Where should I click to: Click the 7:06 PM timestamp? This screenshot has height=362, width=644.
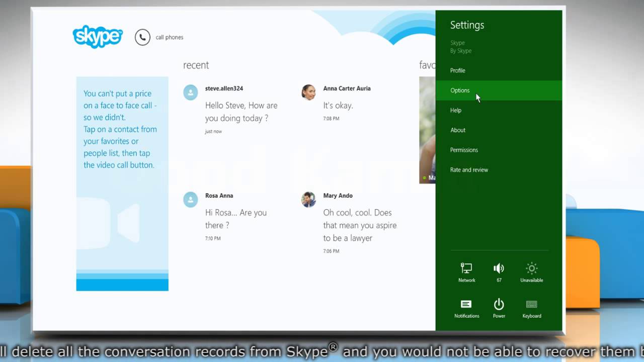point(331,251)
